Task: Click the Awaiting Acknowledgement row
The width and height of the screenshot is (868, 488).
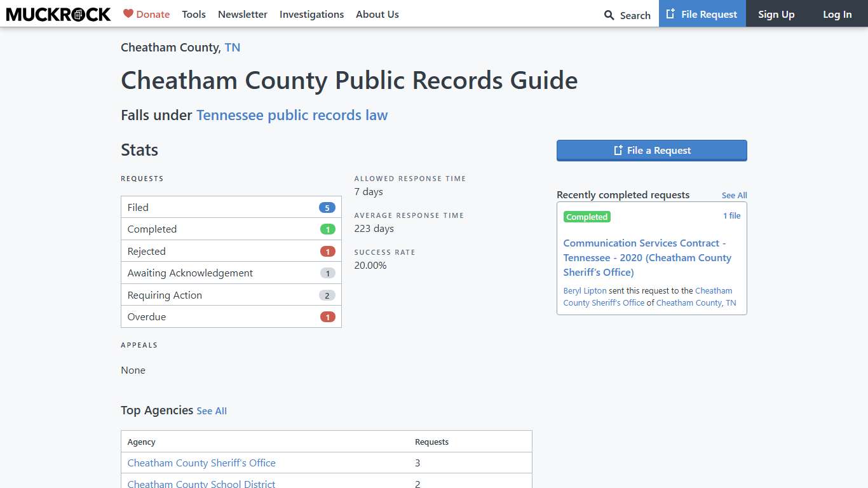Action: click(x=231, y=273)
